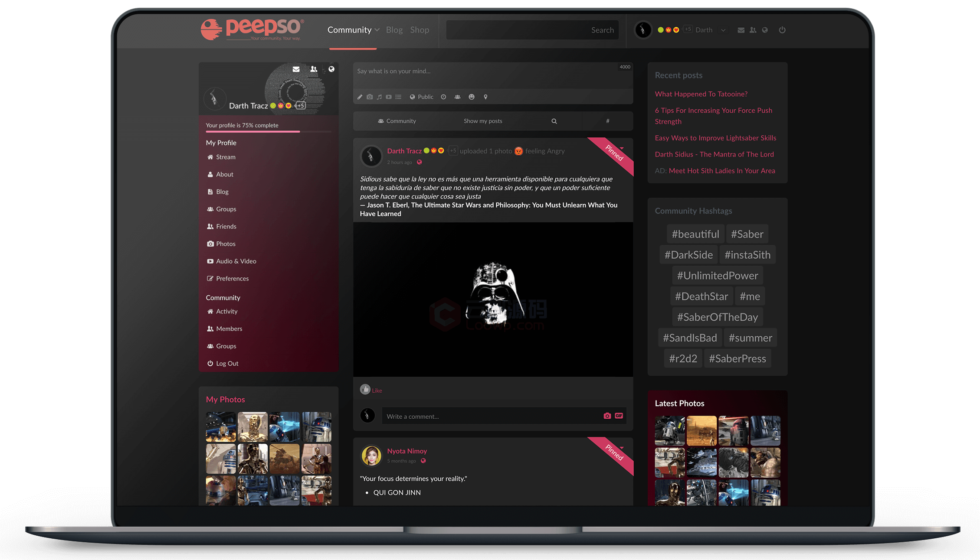Open messages envelope icon in top header
980x560 pixels.
(741, 30)
